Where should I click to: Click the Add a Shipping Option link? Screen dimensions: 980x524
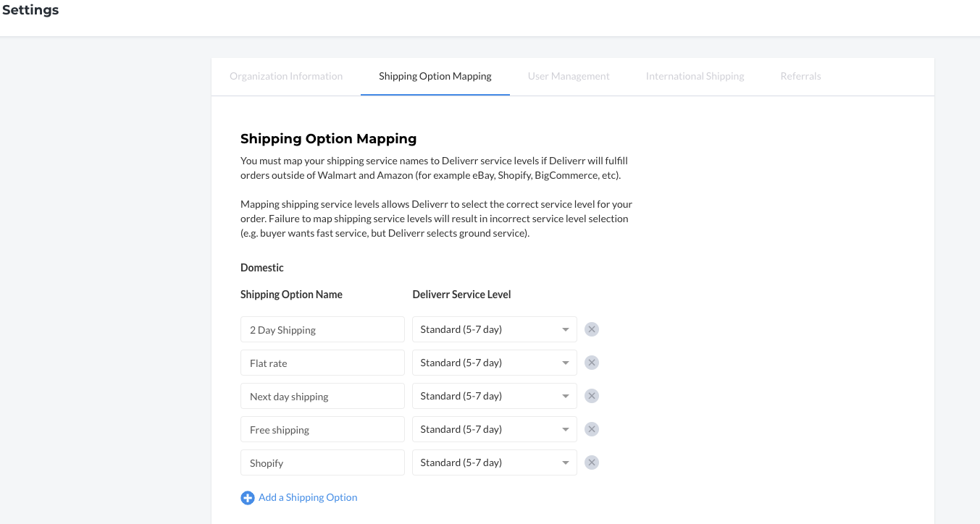coord(308,497)
